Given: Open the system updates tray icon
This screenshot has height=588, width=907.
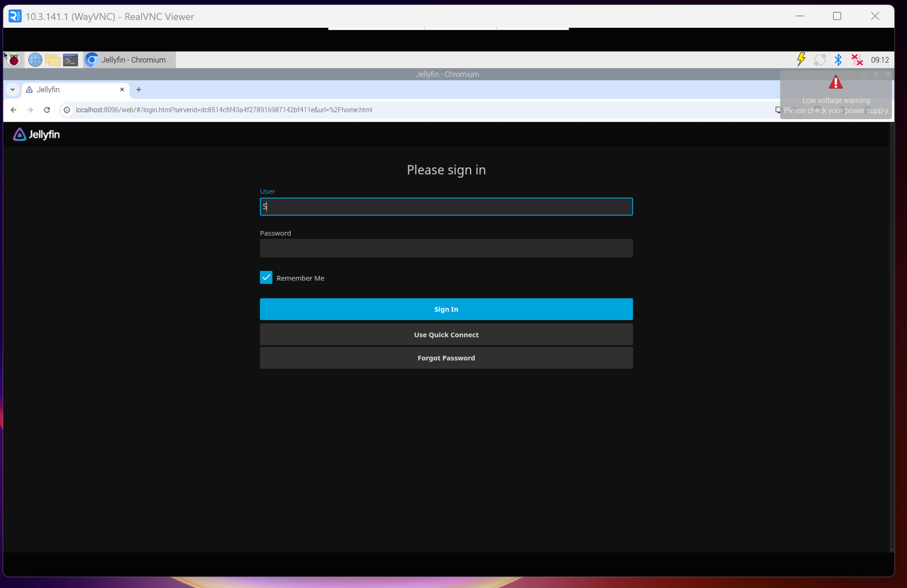Looking at the screenshot, I should click(x=820, y=60).
